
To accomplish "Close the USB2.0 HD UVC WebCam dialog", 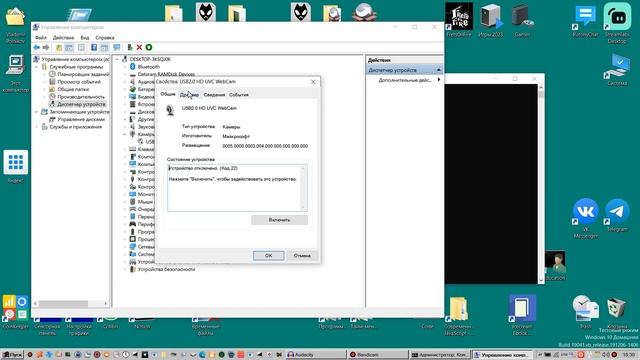I will click(313, 82).
